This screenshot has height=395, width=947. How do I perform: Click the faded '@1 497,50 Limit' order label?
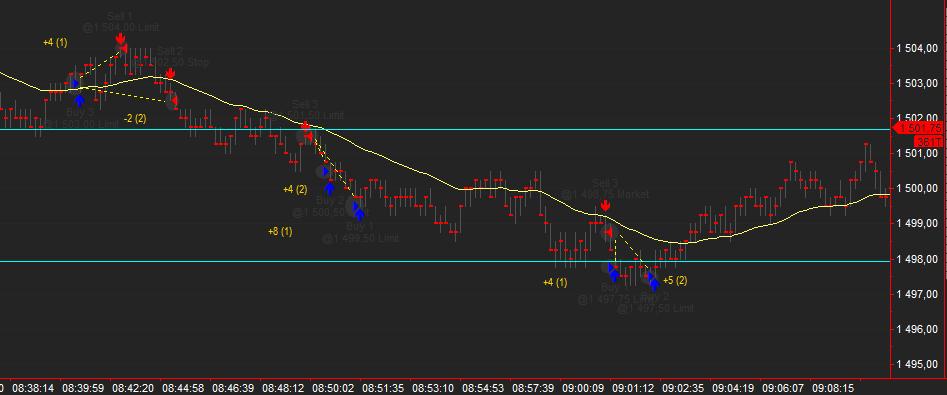click(x=655, y=309)
